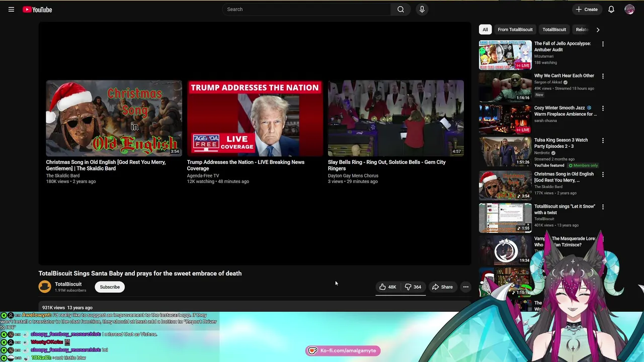Click Ko-fi.com/amalgamyte overlay label
This screenshot has height=362, width=644.
click(348, 350)
